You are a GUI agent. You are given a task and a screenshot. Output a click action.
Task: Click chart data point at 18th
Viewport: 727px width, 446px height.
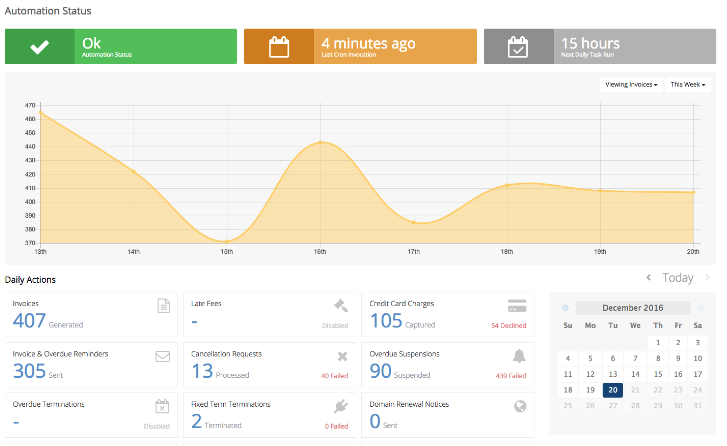click(x=507, y=185)
